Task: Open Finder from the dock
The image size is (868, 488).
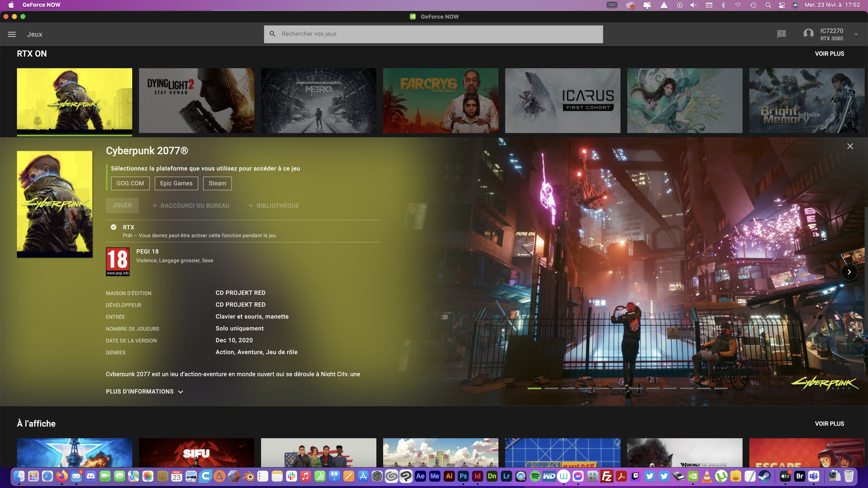Action: tap(19, 476)
